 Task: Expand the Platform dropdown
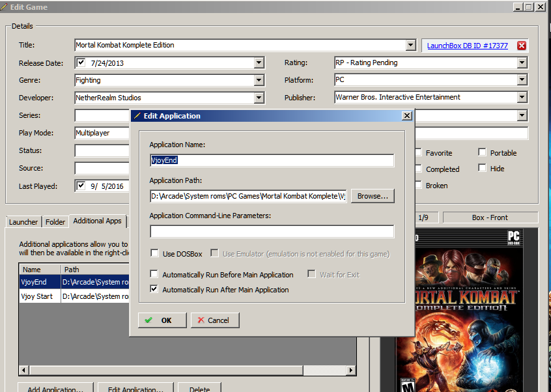(522, 80)
